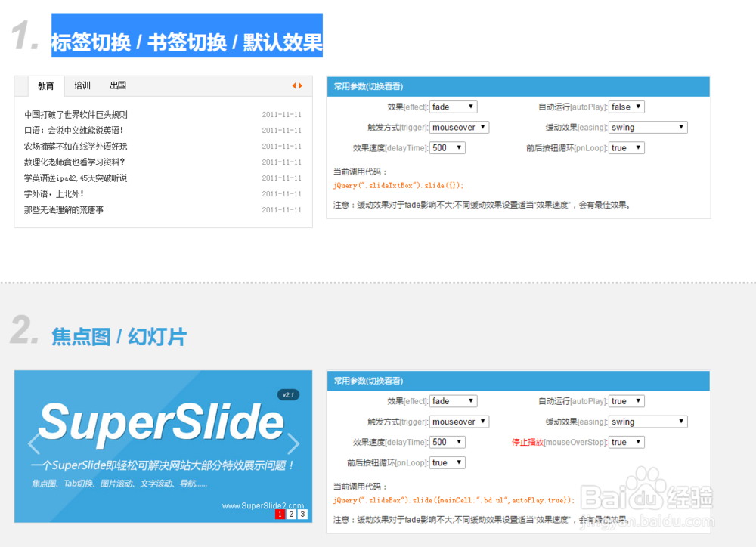This screenshot has width=756, height=547.
Task: Click the v2.1 version badge
Action: point(288,394)
